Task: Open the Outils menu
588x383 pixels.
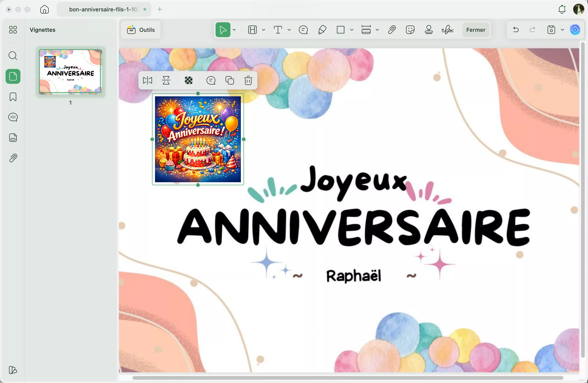Action: [x=140, y=30]
